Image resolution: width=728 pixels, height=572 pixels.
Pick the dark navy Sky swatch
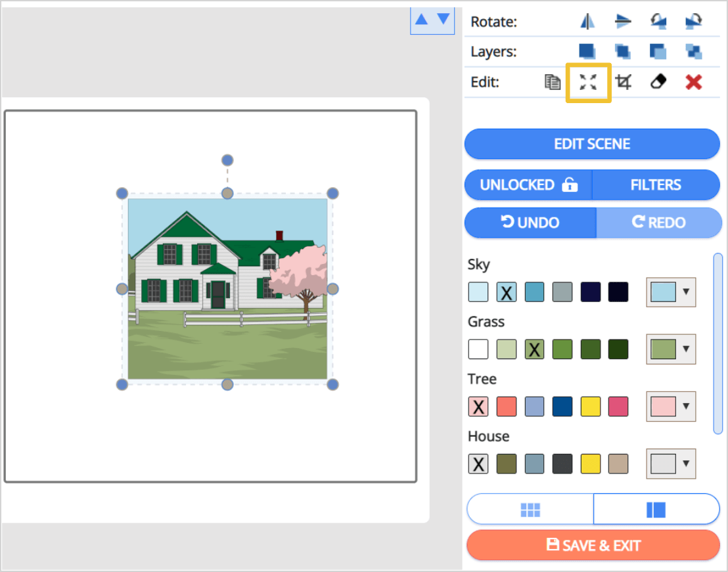coord(591,292)
